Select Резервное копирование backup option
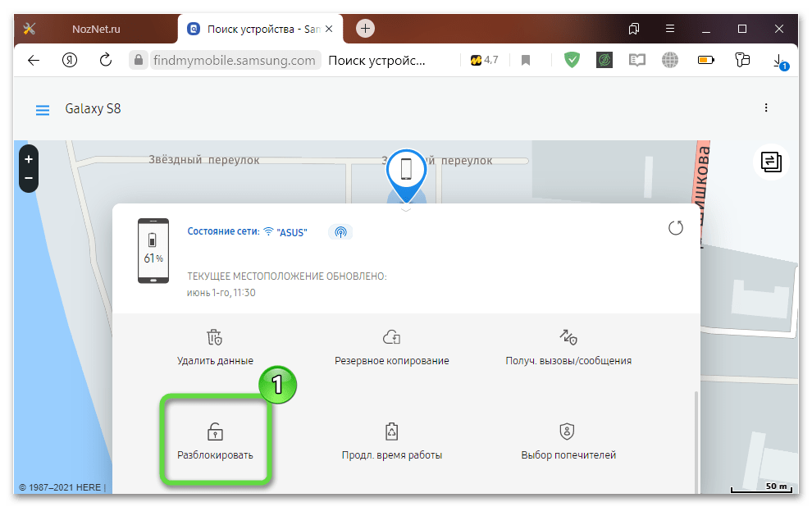Screen dimensions: 812x507 point(391,337)
